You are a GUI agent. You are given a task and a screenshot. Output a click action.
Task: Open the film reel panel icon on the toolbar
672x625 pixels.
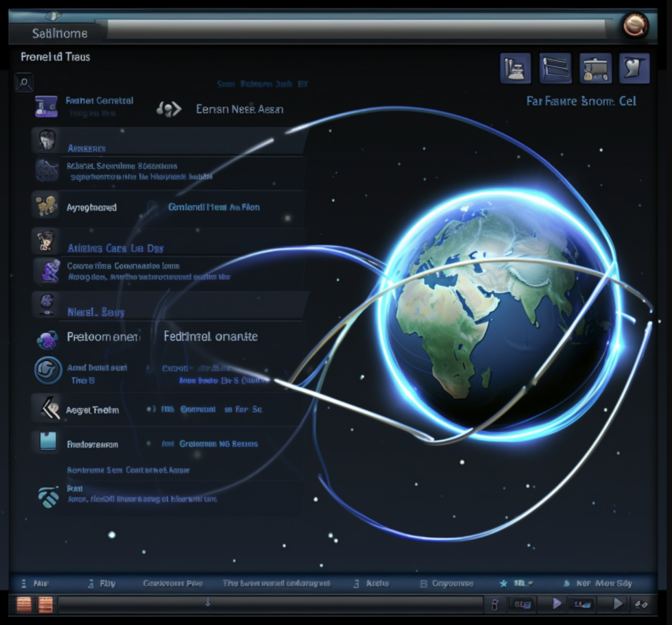click(555, 68)
